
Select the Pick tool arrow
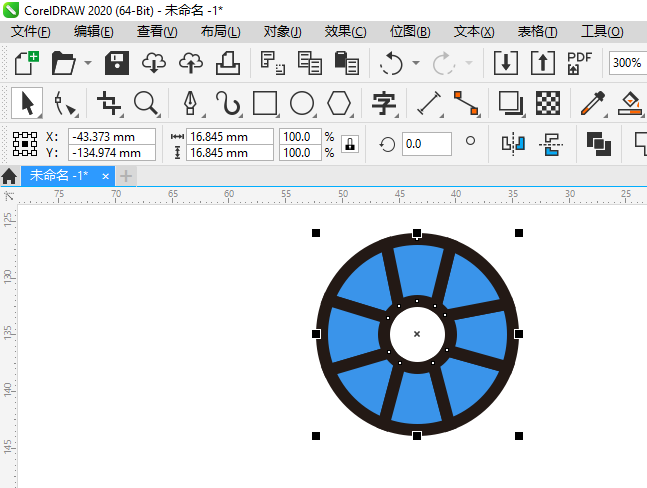click(27, 103)
